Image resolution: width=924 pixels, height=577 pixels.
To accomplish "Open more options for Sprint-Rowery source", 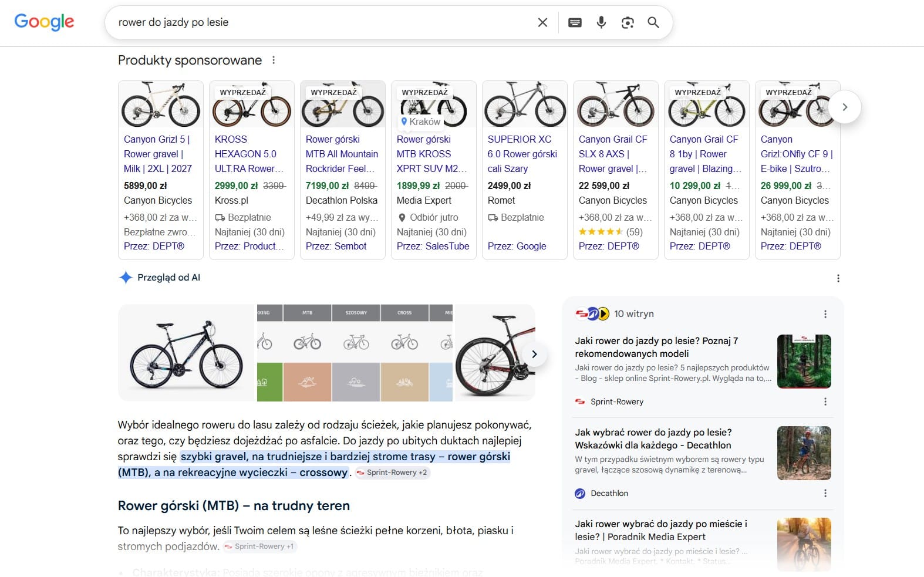I will click(825, 401).
